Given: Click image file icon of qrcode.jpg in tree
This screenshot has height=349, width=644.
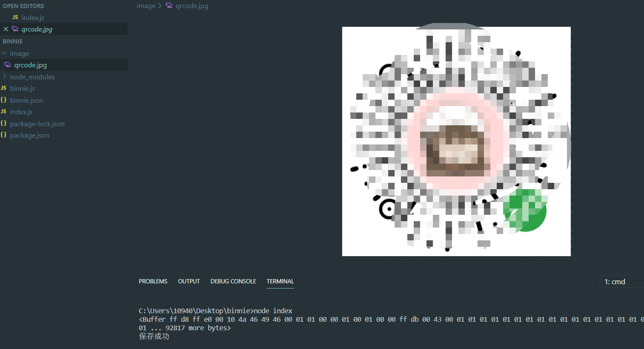Looking at the screenshot, I should coord(8,65).
